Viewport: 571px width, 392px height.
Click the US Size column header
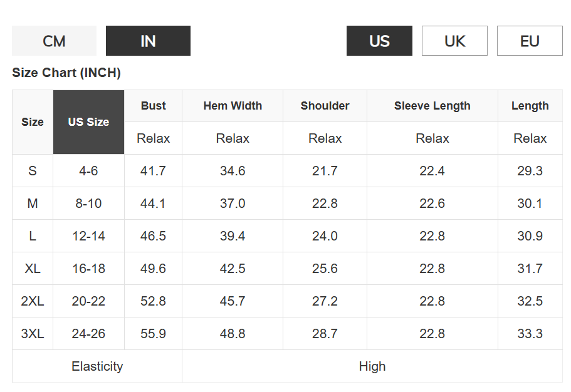88,122
